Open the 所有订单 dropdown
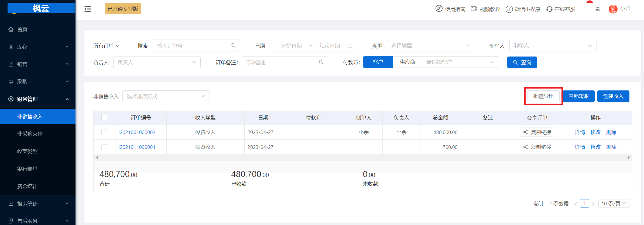The image size is (644, 225). (x=106, y=46)
